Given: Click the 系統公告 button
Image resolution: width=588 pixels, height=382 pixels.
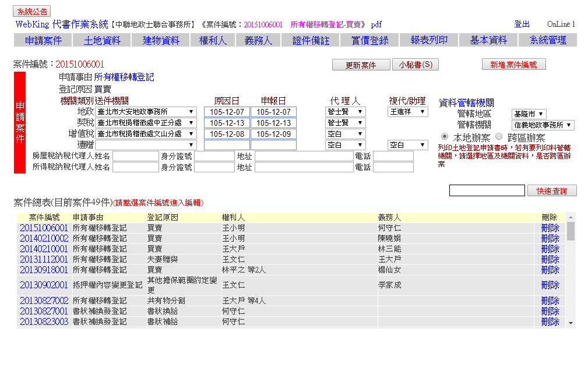Looking at the screenshot, I should pyautogui.click(x=32, y=12).
